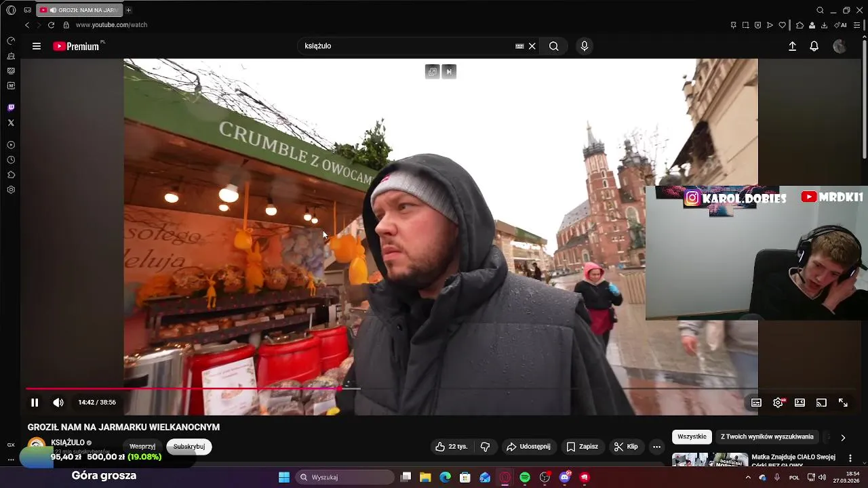Open the KSIĄŻULO channel name link
Viewport: 868px width, 488px height.
pyautogui.click(x=68, y=443)
